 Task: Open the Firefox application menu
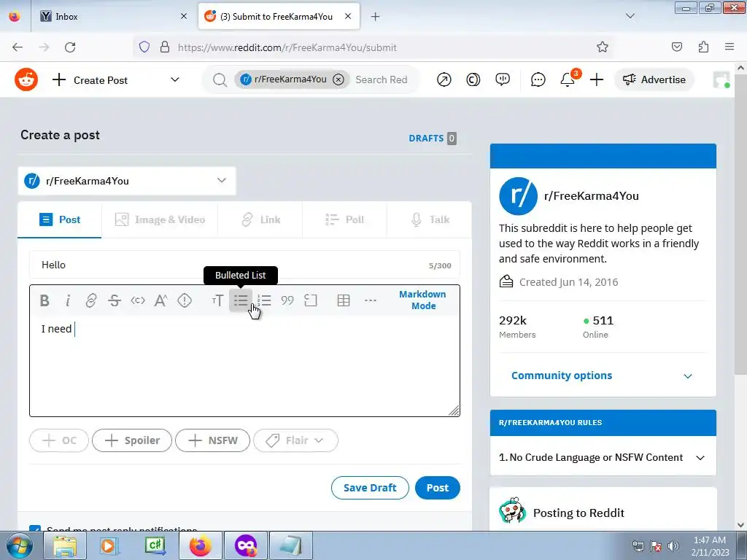pos(729,47)
